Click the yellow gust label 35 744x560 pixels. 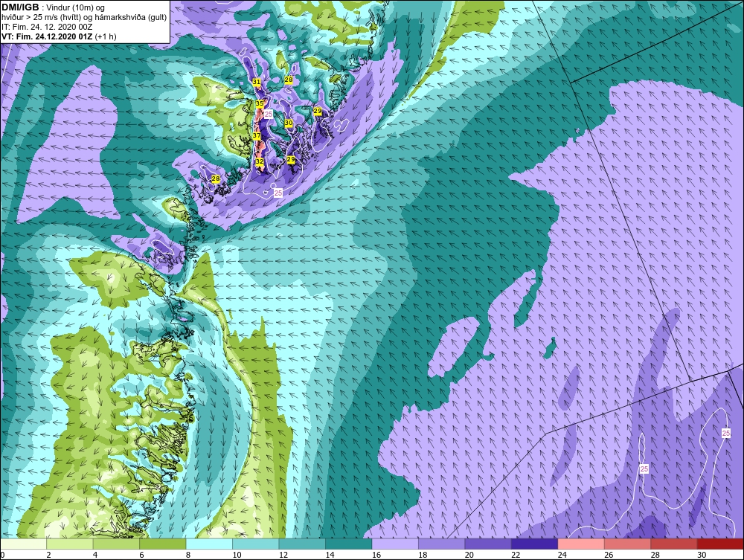tap(260, 103)
